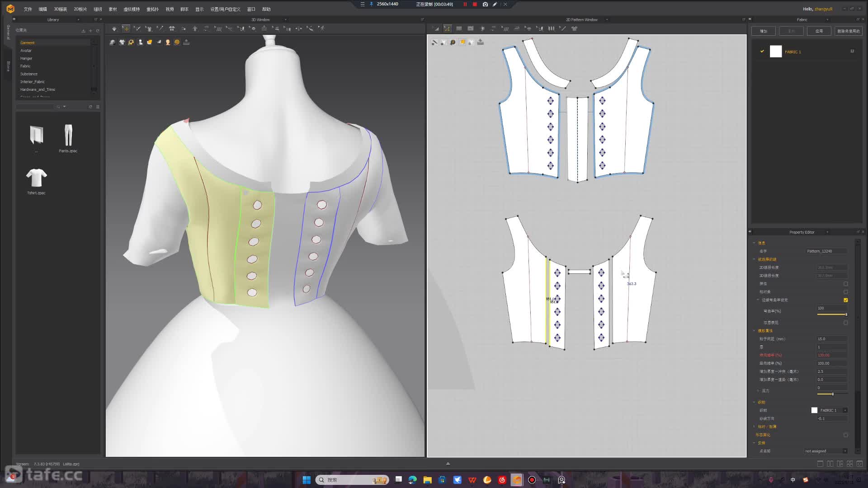Collapse the 被选择的线 section
Image resolution: width=868 pixels, height=488 pixels.
(754, 259)
